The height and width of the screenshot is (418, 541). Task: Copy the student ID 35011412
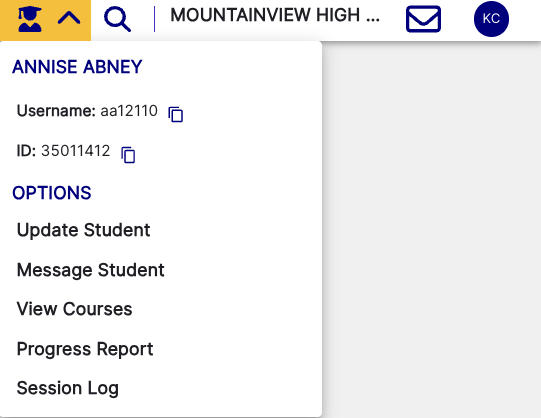click(128, 154)
